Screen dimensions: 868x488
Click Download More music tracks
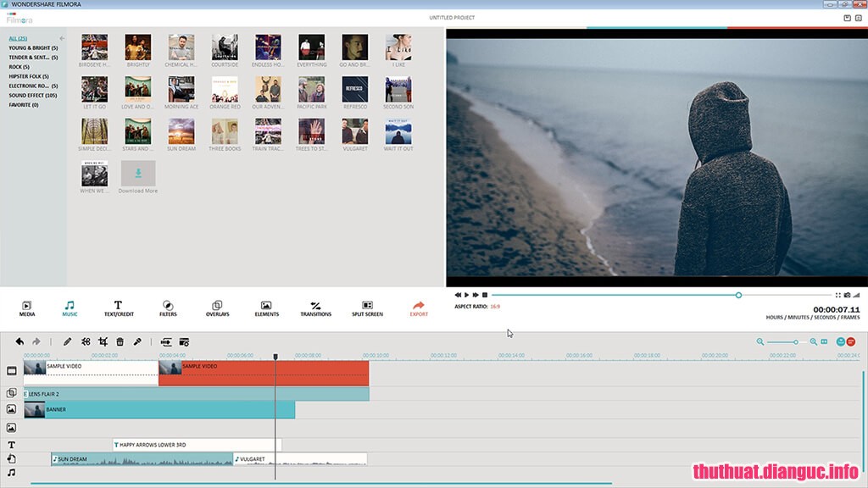click(138, 174)
